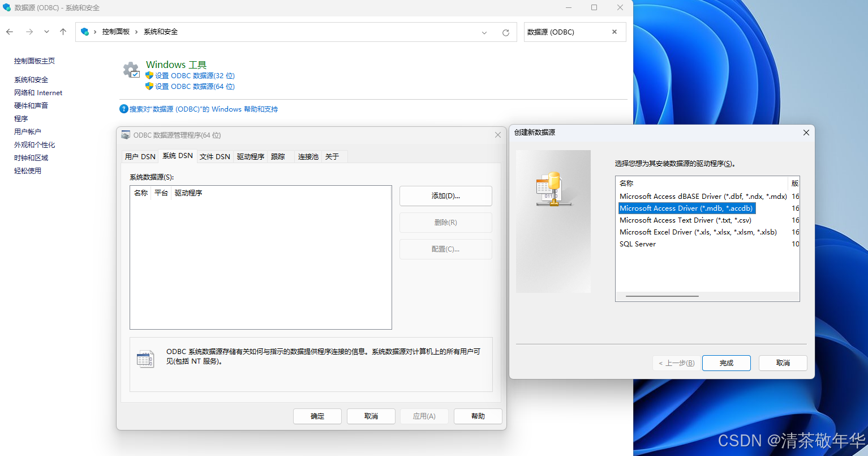Screen dimensions: 868x456
Task: Click 控制面板 in the address breadcrumb
Action: click(116, 32)
